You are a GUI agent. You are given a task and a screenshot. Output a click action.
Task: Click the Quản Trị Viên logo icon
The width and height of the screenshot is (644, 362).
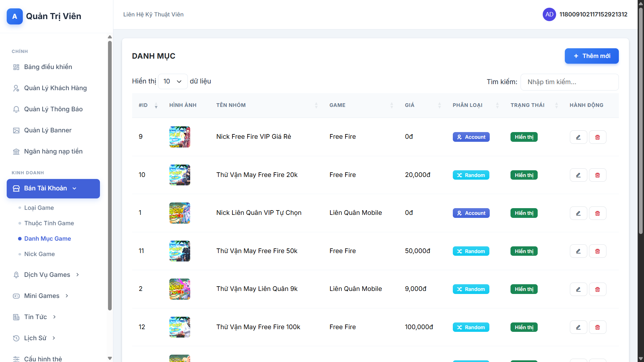click(15, 16)
